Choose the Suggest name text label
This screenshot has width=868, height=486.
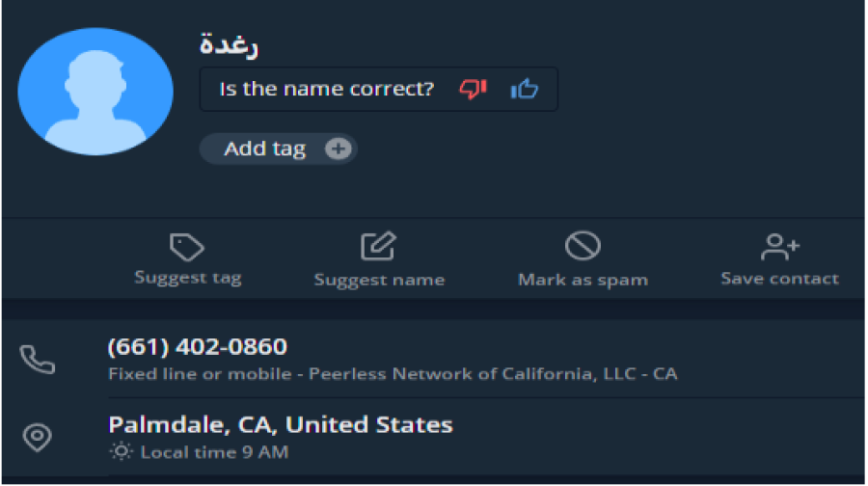tap(379, 281)
